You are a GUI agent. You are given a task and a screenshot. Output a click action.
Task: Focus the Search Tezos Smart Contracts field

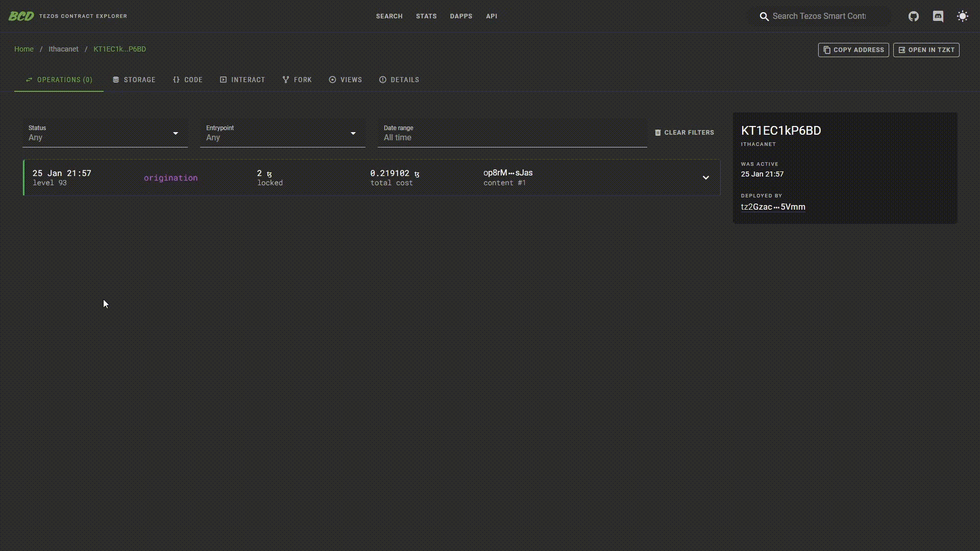(x=819, y=16)
